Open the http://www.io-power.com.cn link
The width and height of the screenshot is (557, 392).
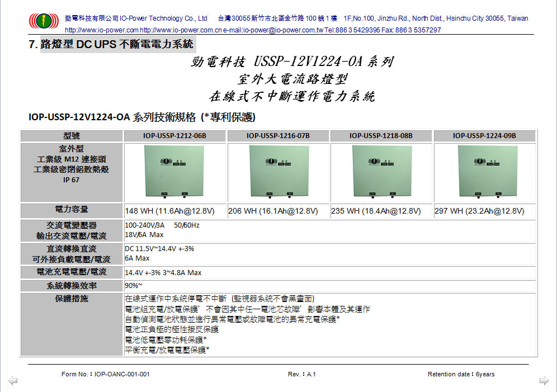pyautogui.click(x=181, y=30)
